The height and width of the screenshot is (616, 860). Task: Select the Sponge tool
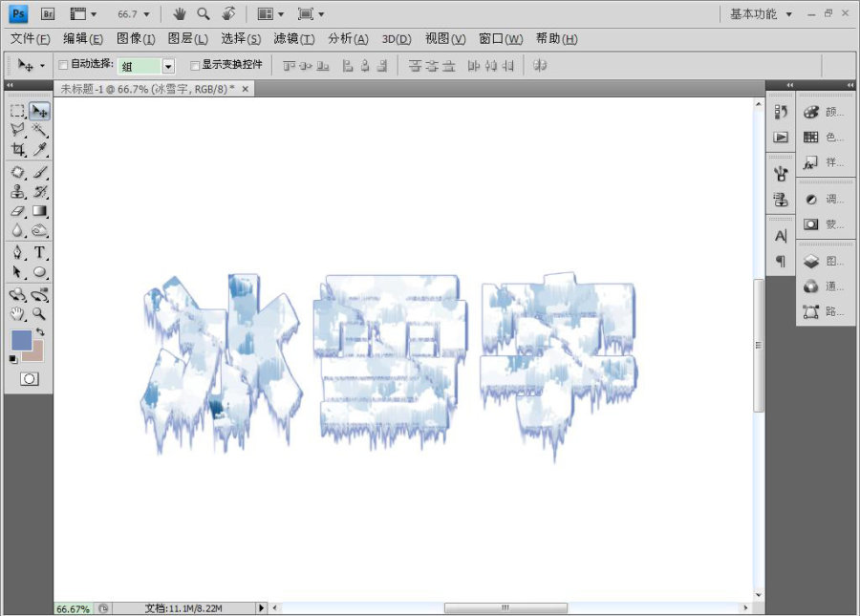click(39, 230)
